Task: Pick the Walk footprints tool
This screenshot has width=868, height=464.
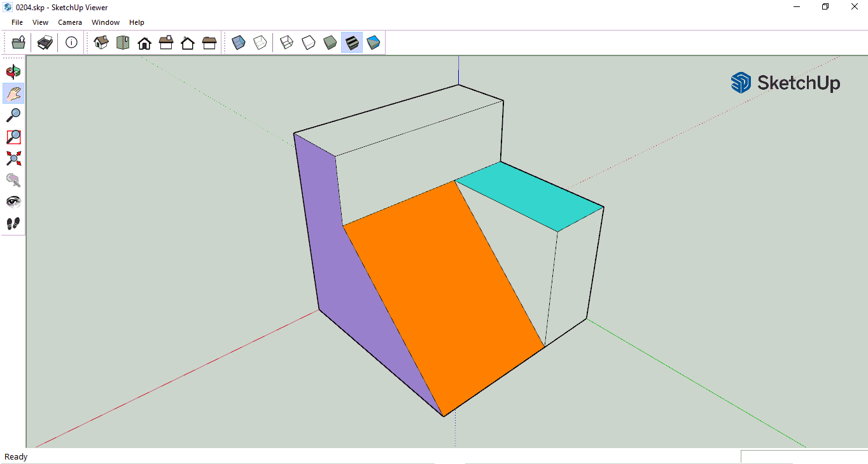Action: (13, 223)
